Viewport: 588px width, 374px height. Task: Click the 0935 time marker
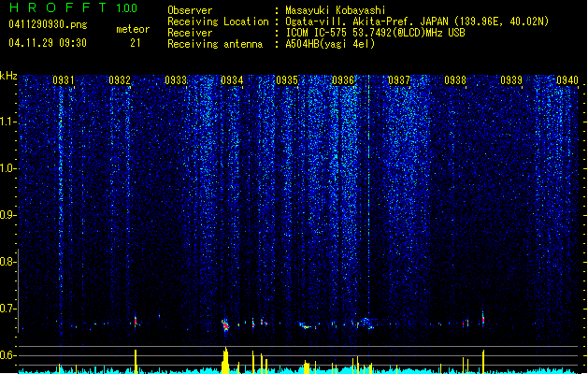(x=287, y=80)
